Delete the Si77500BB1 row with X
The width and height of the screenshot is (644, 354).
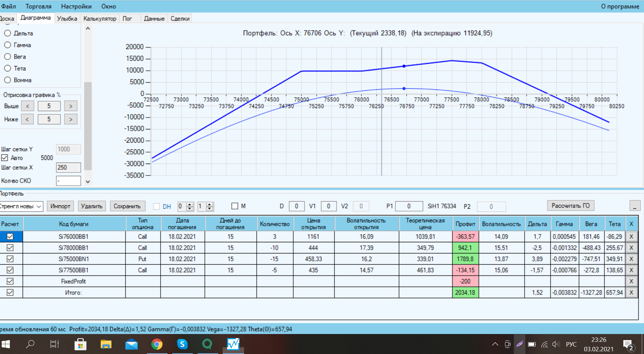click(x=631, y=270)
